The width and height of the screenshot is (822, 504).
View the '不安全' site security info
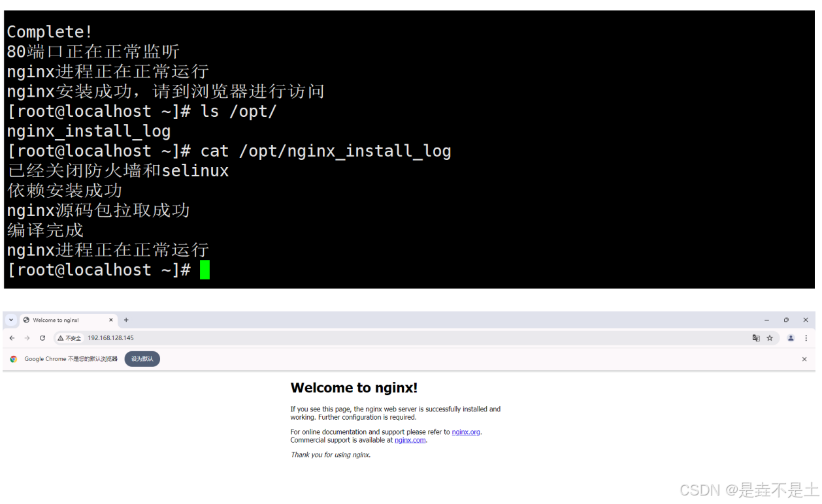(69, 338)
